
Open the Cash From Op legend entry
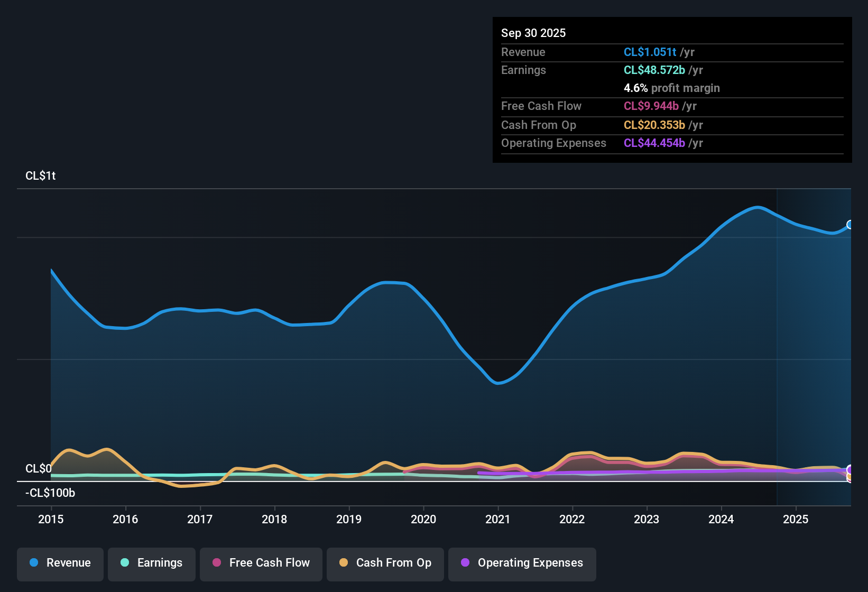pos(385,563)
